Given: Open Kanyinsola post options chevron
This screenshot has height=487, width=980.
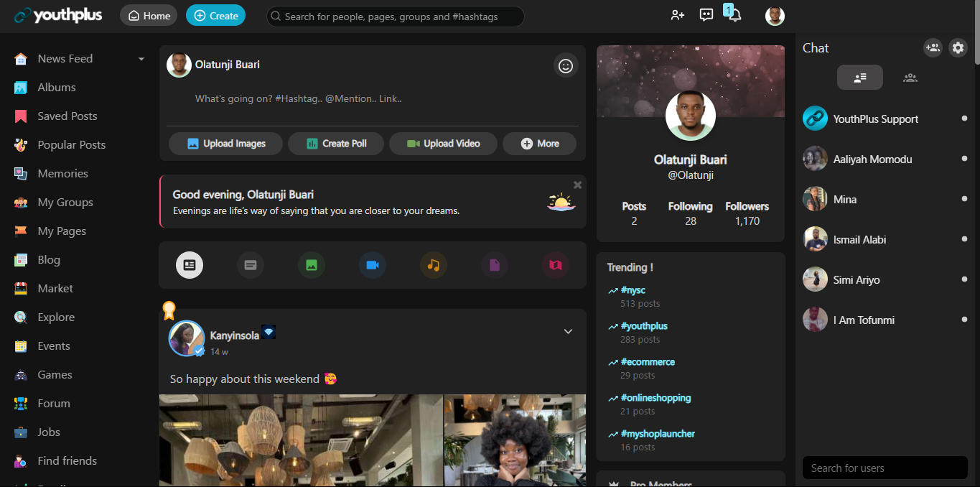Looking at the screenshot, I should pos(568,332).
